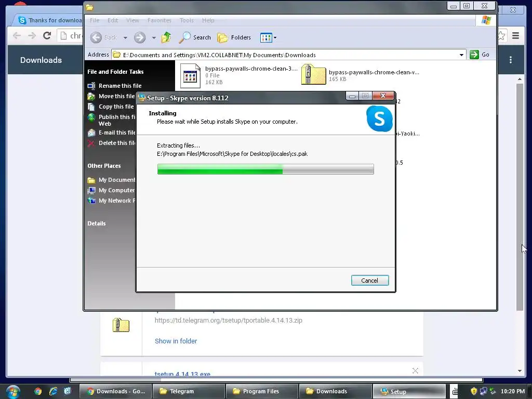532x399 pixels.
Task: Select the bypass-paywalls zip folder icon
Action: click(x=313, y=74)
